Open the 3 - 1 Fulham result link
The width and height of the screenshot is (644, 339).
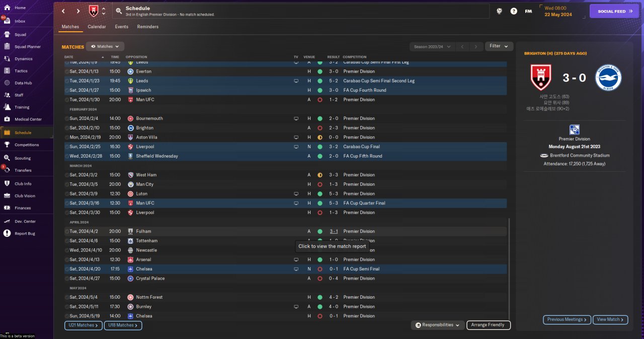click(x=334, y=231)
